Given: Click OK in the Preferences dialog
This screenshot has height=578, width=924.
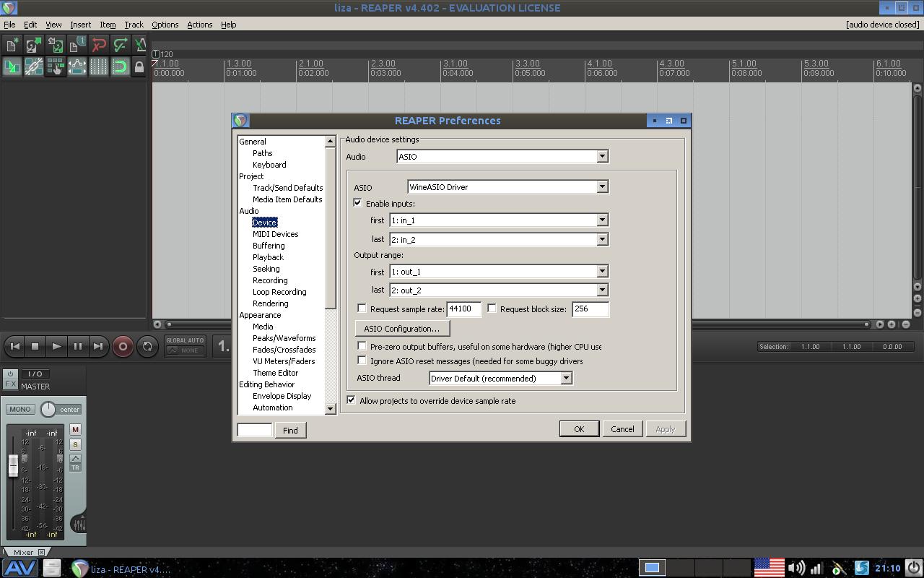Looking at the screenshot, I should click(578, 429).
